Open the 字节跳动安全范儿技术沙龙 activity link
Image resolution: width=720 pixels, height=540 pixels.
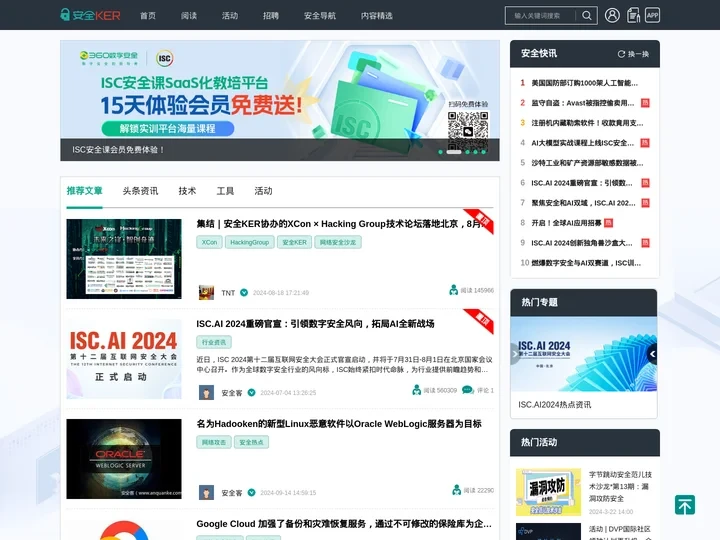coord(620,486)
